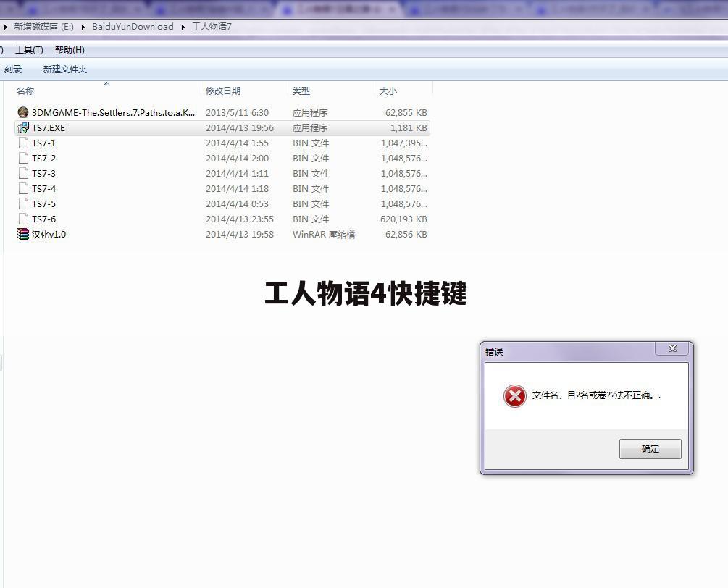
Task: Close the 错误 dialog with X
Action: point(672,348)
